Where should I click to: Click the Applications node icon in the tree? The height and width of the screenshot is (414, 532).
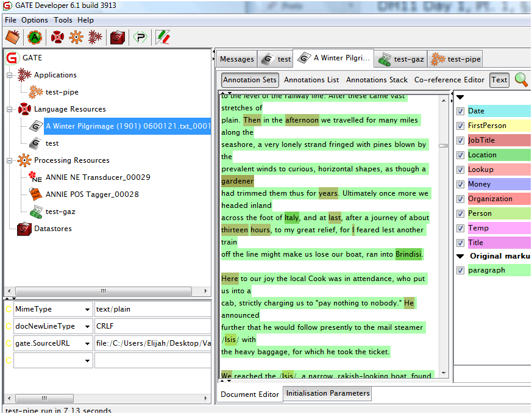pos(24,74)
